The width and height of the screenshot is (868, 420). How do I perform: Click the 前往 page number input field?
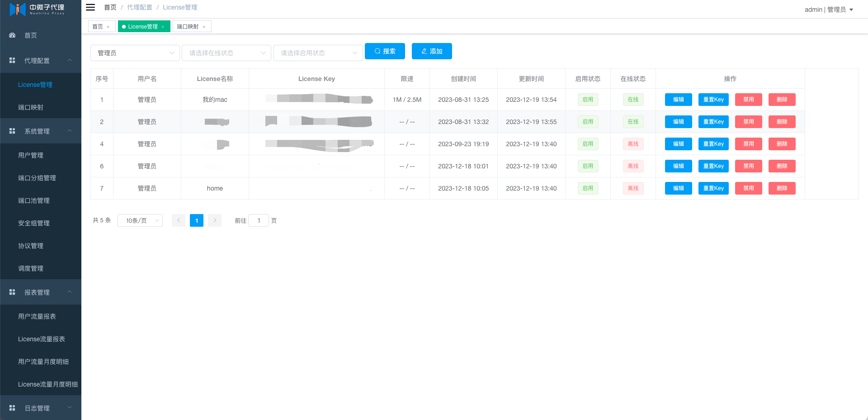pos(259,220)
